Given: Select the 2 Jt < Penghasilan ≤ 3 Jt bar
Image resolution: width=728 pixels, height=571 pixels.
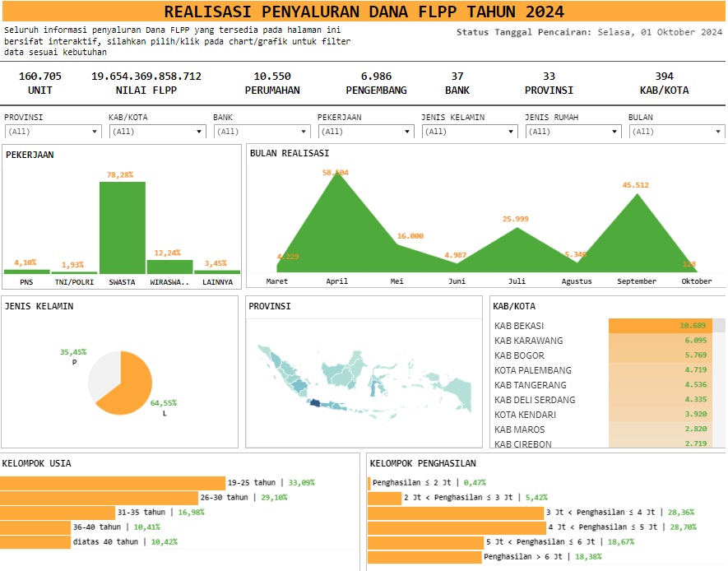Looking at the screenshot, I should [384, 498].
